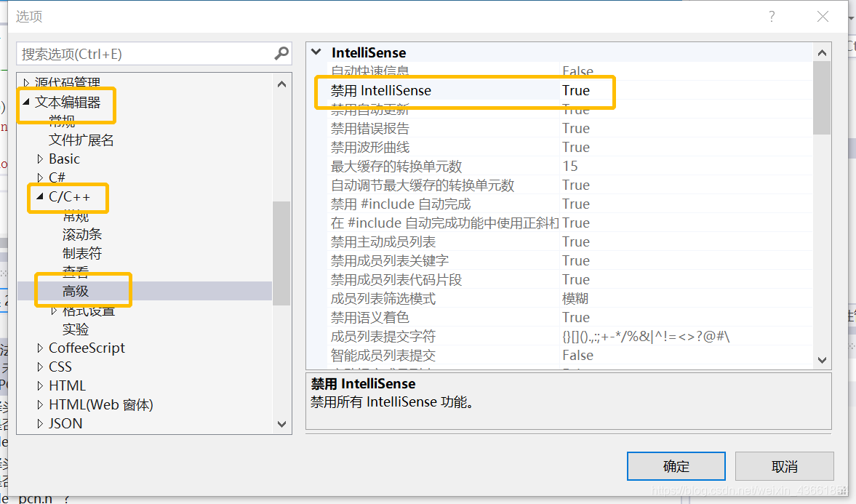The width and height of the screenshot is (856, 504).
Task: Expand the Basic tree node
Action: click(40, 159)
